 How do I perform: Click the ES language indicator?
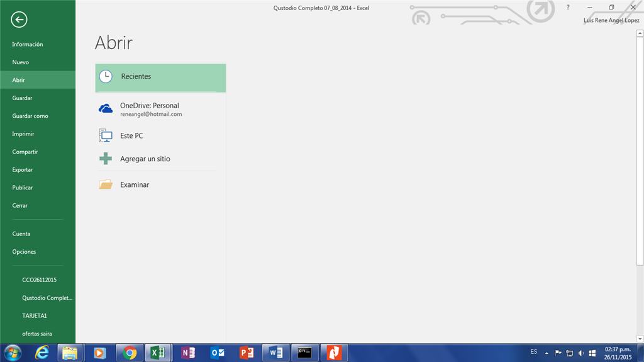pos(533,352)
